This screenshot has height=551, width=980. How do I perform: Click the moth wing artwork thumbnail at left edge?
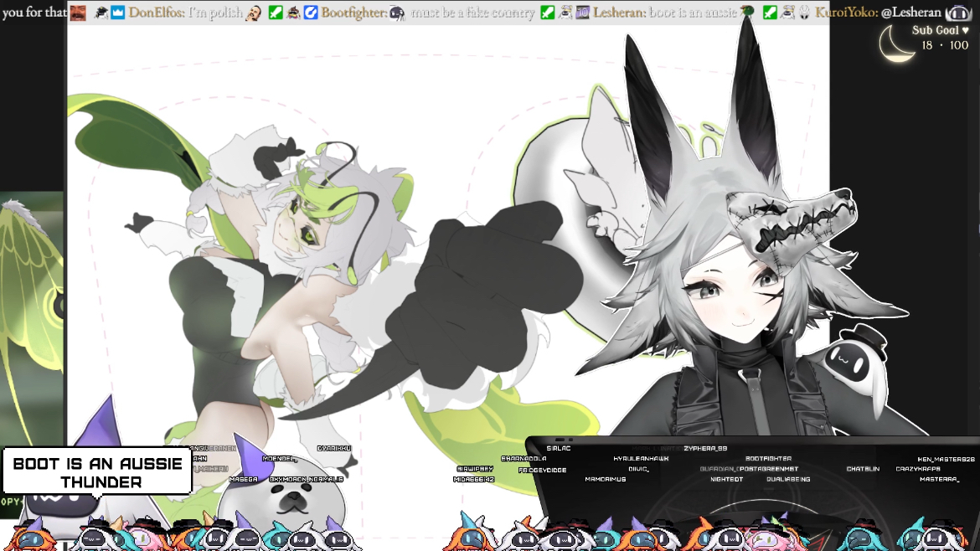[x=31, y=318]
